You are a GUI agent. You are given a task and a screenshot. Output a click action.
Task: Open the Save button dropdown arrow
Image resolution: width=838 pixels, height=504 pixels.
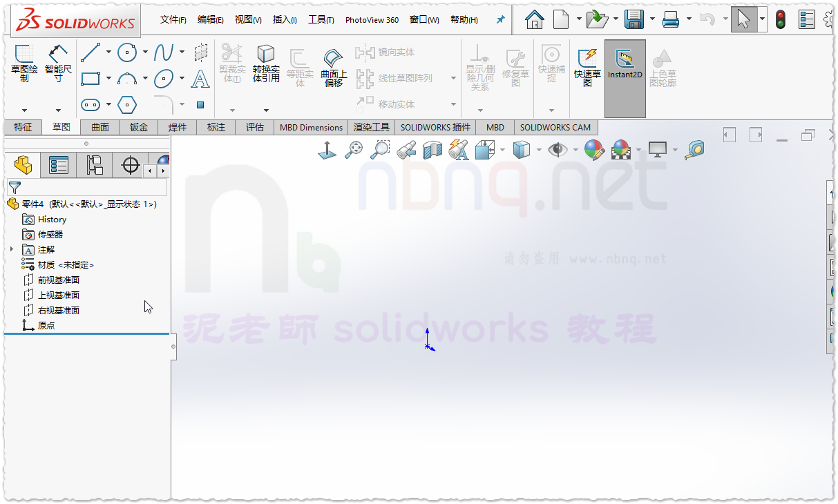click(x=652, y=19)
